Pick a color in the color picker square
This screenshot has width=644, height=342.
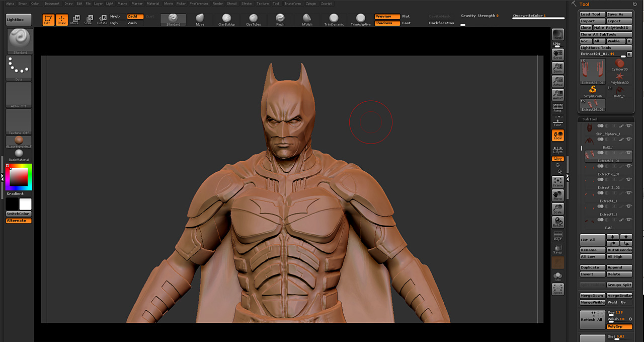point(19,177)
